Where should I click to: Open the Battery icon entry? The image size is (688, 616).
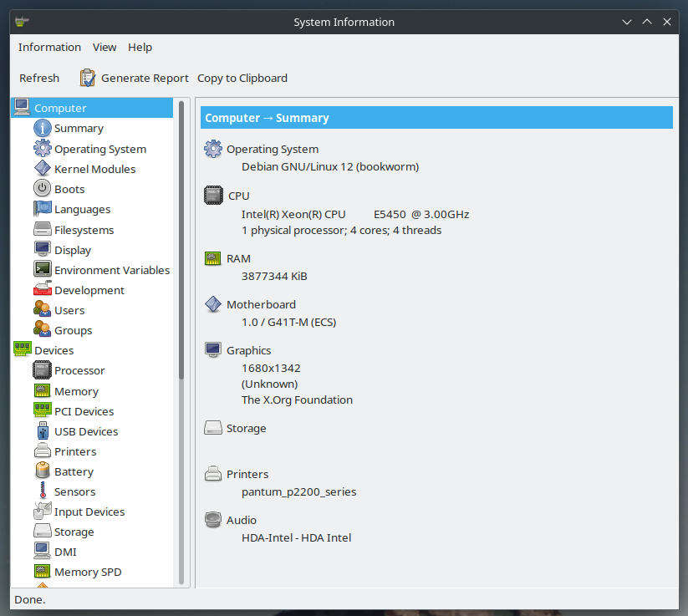click(42, 471)
